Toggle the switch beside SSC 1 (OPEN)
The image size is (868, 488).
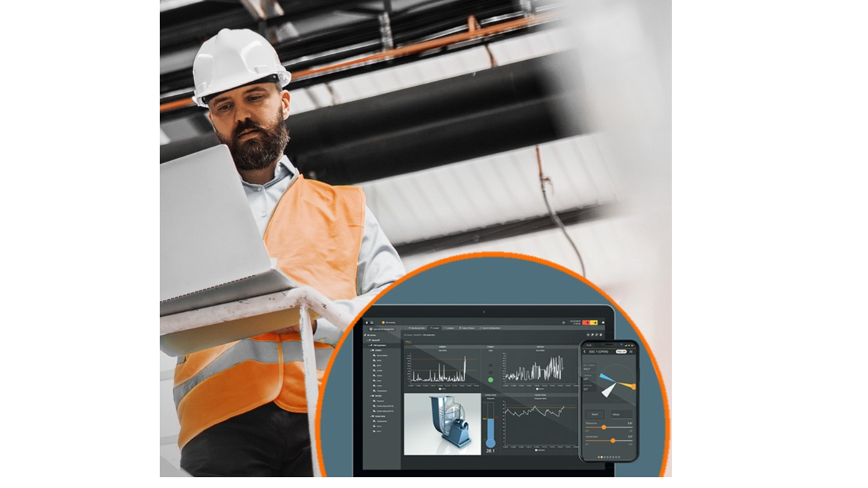(x=620, y=351)
